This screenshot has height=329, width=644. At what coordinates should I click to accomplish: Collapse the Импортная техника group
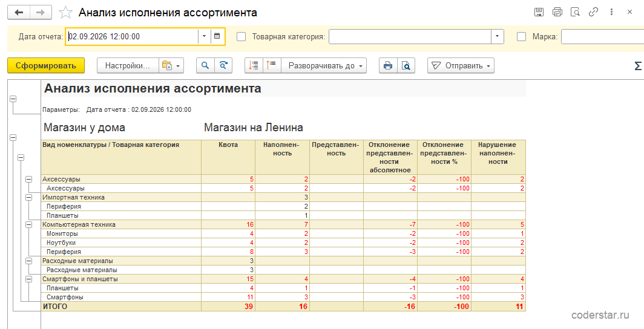click(29, 197)
